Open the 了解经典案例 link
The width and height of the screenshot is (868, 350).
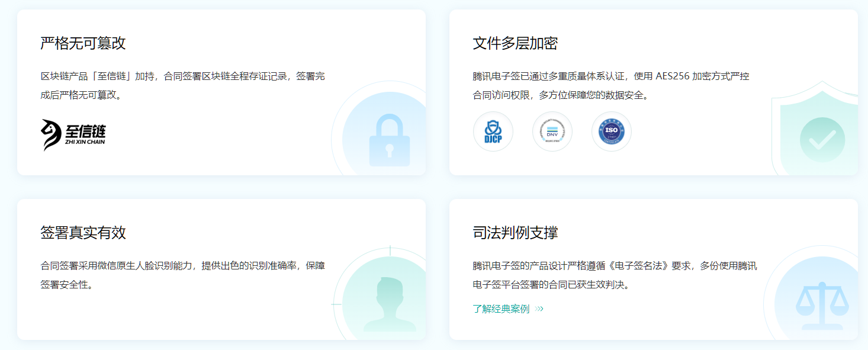click(x=501, y=309)
